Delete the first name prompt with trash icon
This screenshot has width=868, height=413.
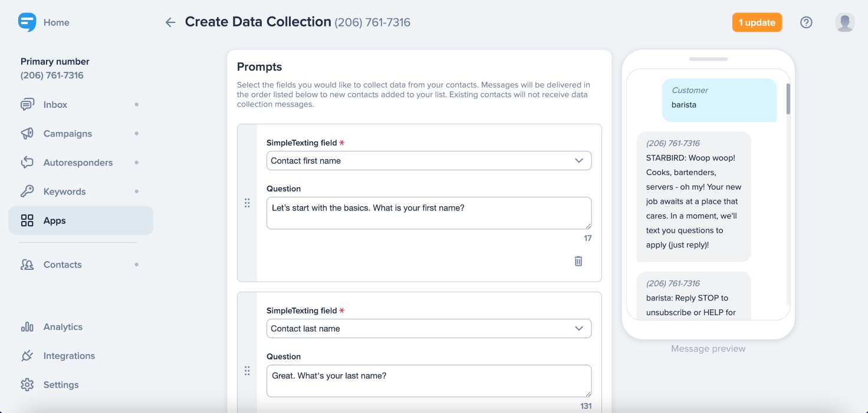coord(578,260)
